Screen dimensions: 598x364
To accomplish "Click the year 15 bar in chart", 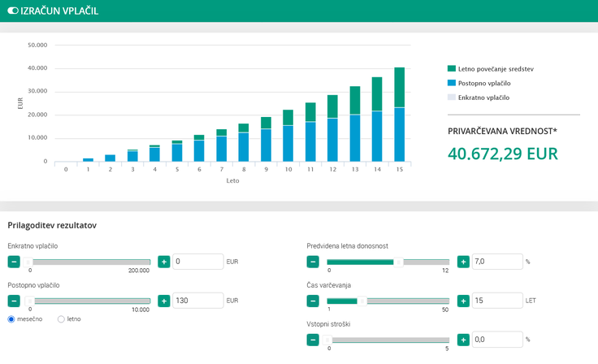I will [399, 114].
